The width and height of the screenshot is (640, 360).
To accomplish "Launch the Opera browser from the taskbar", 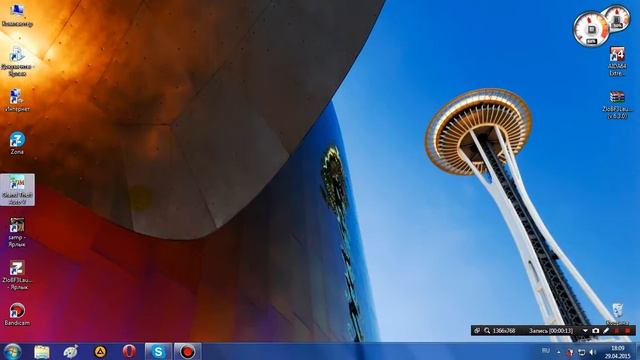I will point(129,351).
